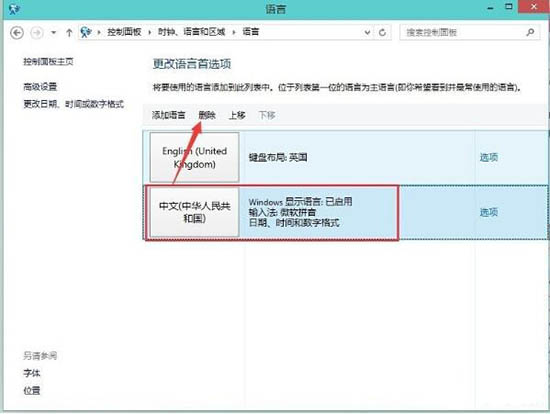Select the English (United Kingdom) language tile
Screen dimensions: 550x414
[x=195, y=157]
